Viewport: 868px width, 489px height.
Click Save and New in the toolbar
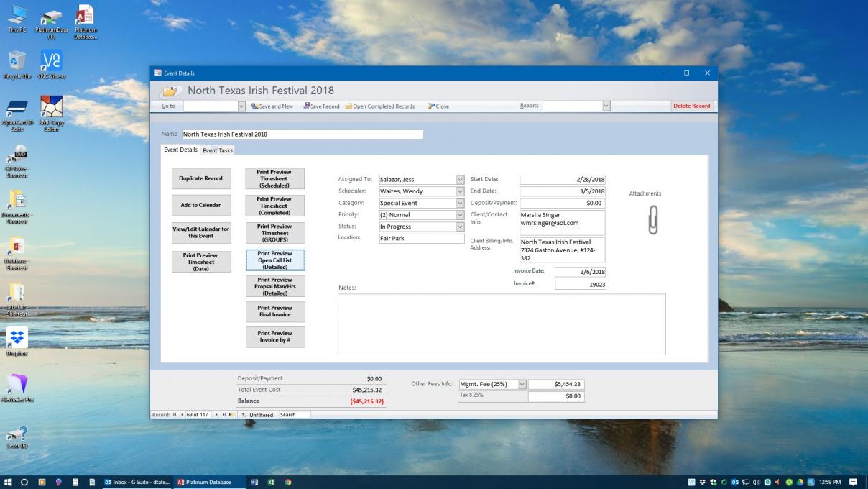(x=272, y=106)
